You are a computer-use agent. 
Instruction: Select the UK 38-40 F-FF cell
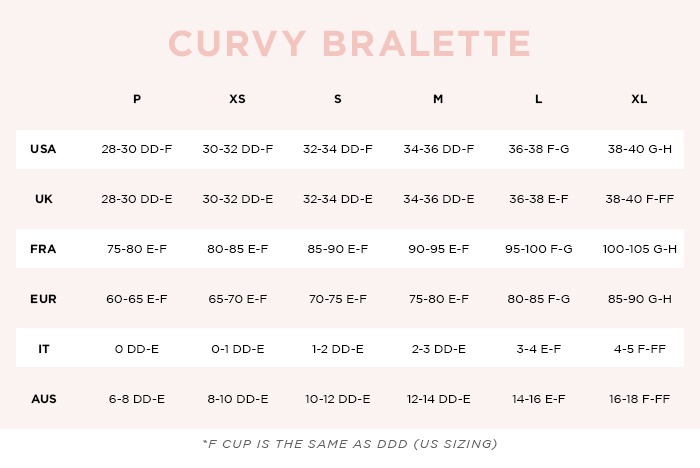639,199
